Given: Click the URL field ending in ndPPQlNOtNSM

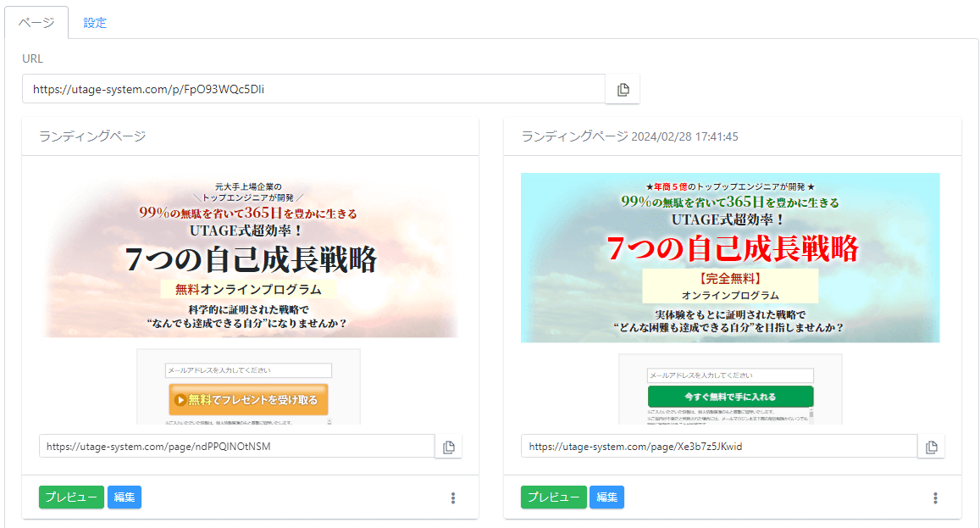Looking at the screenshot, I should click(237, 447).
